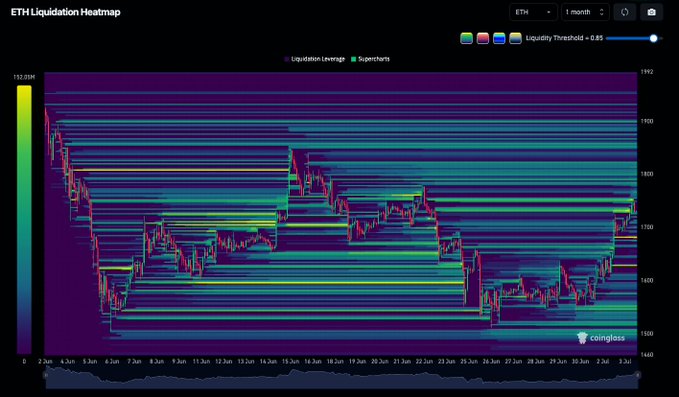Image resolution: width=679 pixels, height=397 pixels.
Task: Click the 1500 price axis label
Action: click(x=647, y=333)
